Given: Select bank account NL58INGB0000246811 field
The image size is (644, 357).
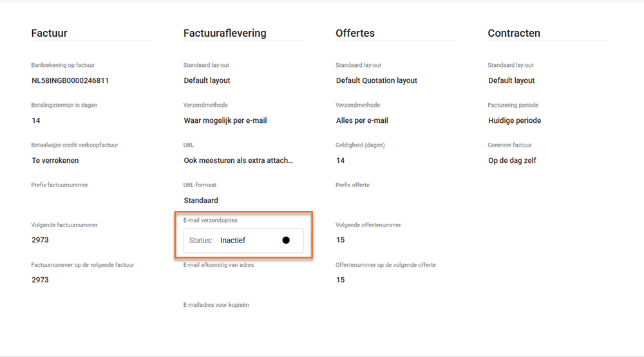Looking at the screenshot, I should coord(70,81).
